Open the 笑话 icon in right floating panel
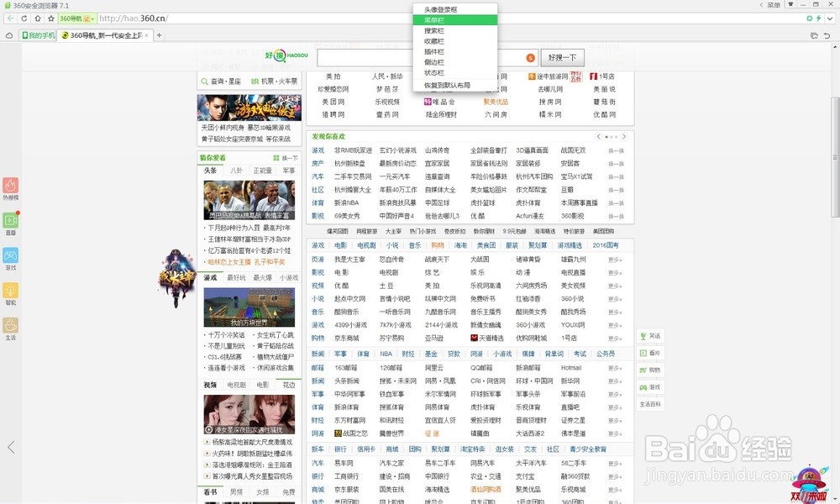The image size is (840, 504). [650, 336]
